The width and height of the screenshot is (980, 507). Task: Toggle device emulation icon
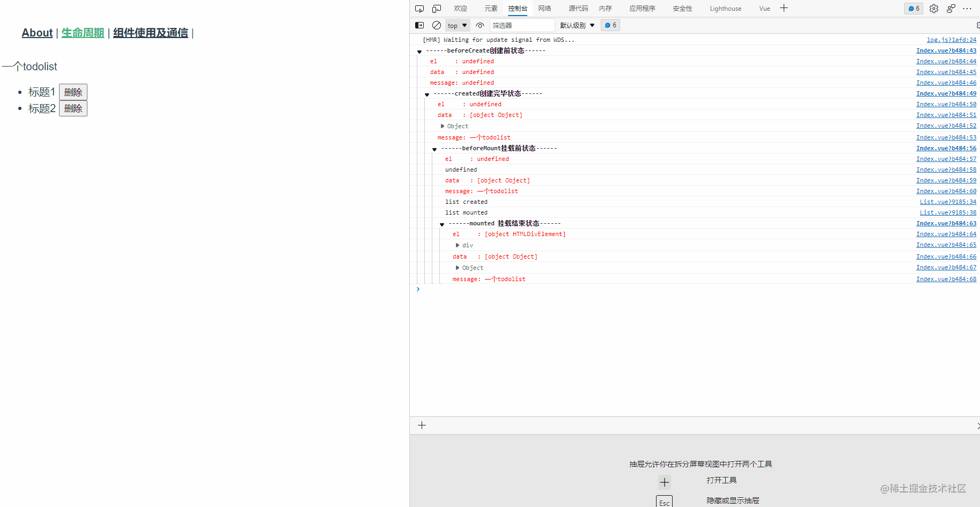tap(437, 9)
